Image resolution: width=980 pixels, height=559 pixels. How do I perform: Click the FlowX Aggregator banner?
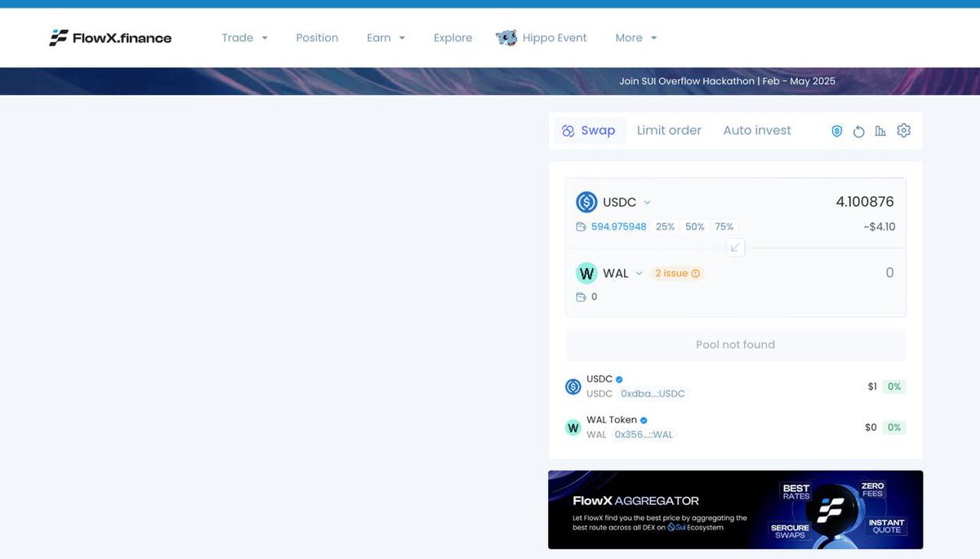pos(736,509)
